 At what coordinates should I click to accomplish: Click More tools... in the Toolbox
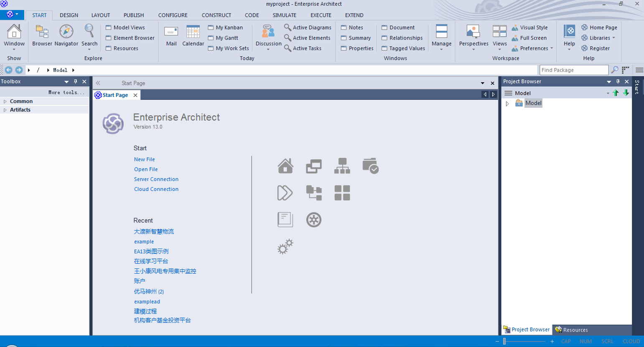click(66, 92)
